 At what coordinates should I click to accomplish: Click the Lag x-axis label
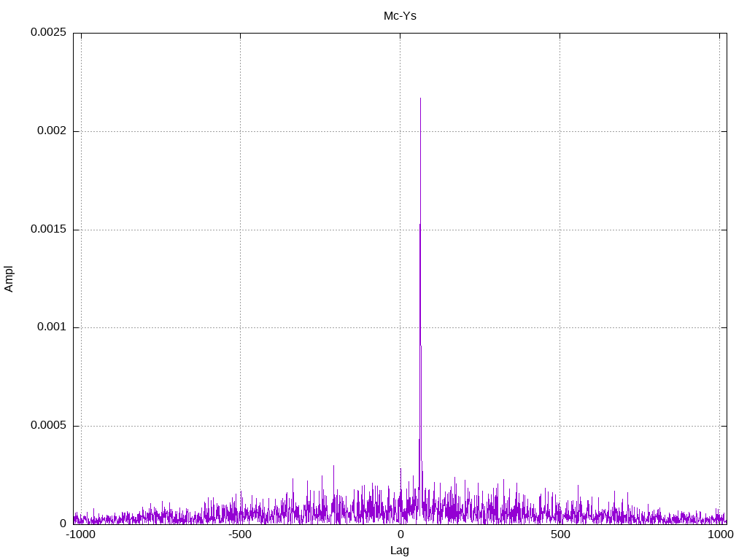tap(399, 551)
